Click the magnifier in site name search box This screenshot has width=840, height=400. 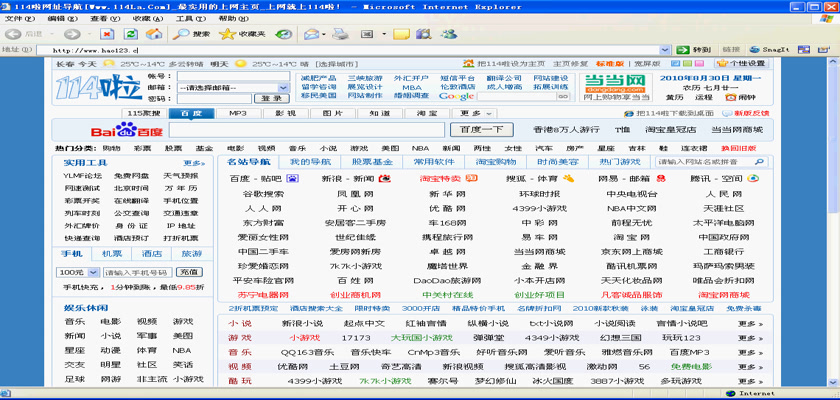click(x=759, y=162)
